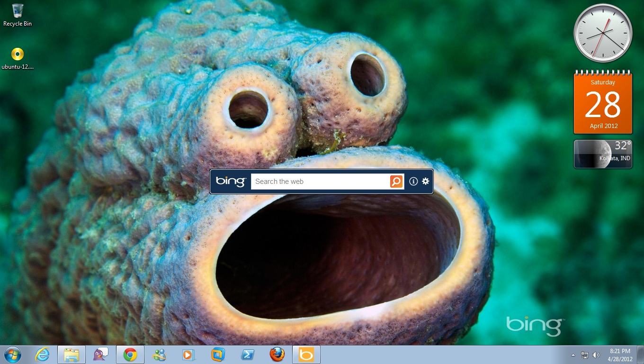Run the Bing search with the magnifier button
The width and height of the screenshot is (644, 364).
(396, 181)
